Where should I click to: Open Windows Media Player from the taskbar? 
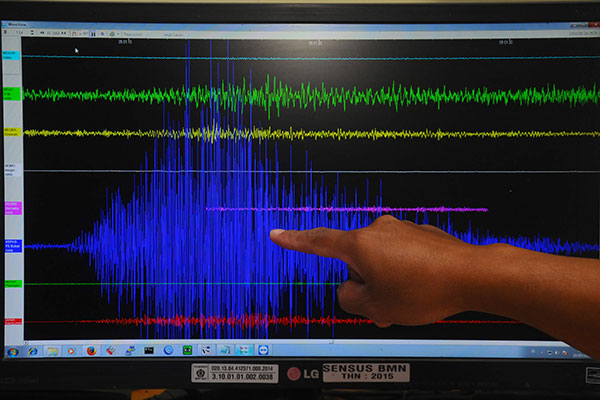click(71, 351)
